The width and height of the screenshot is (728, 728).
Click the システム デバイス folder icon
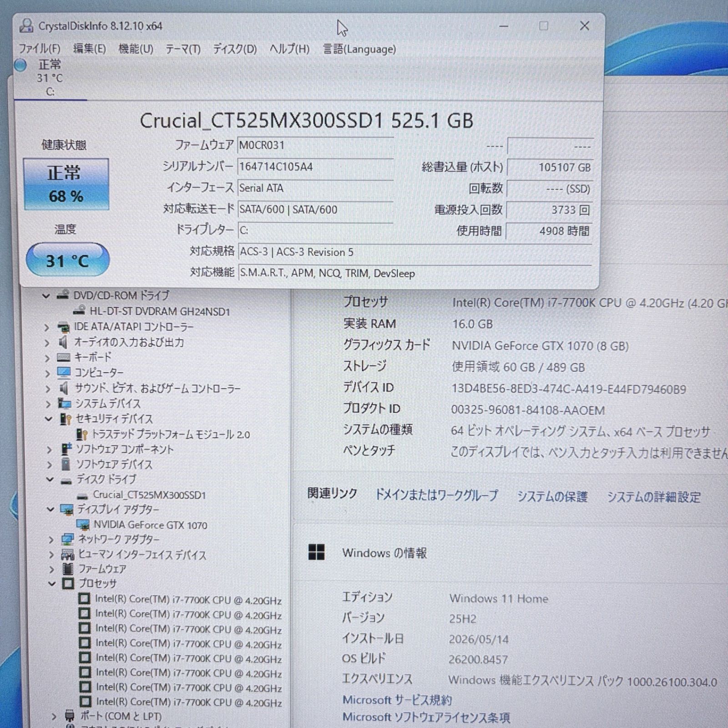(x=65, y=403)
